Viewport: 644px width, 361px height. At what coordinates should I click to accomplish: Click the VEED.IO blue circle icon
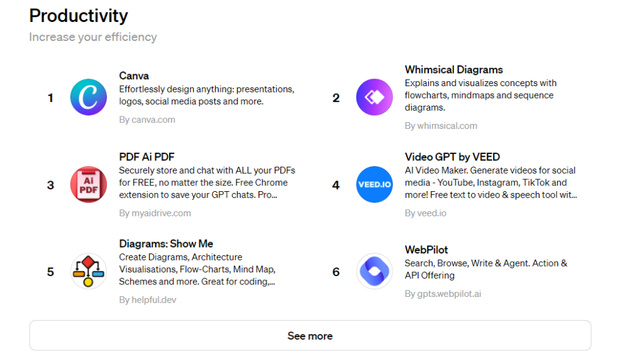(374, 184)
